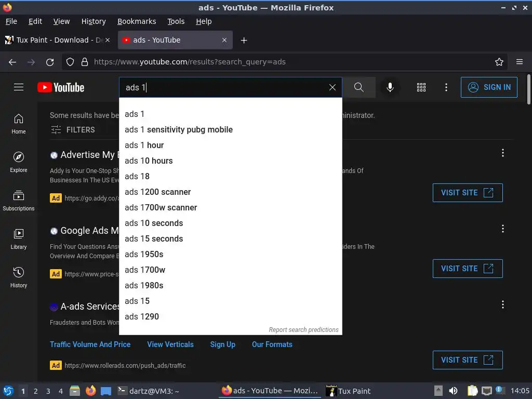This screenshot has width=532, height=399.
Task: Open Our Formats link
Action: (x=272, y=344)
